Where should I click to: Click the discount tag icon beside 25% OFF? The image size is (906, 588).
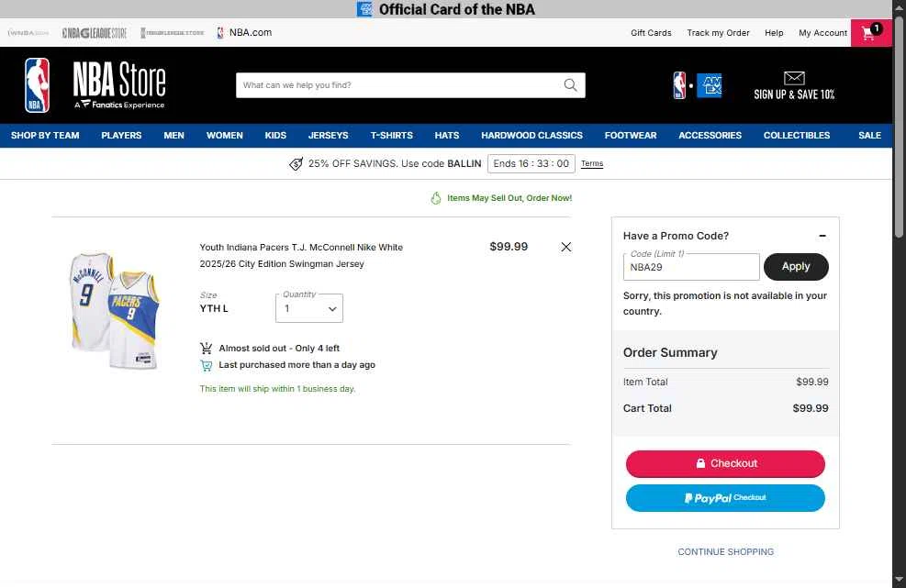(x=296, y=164)
